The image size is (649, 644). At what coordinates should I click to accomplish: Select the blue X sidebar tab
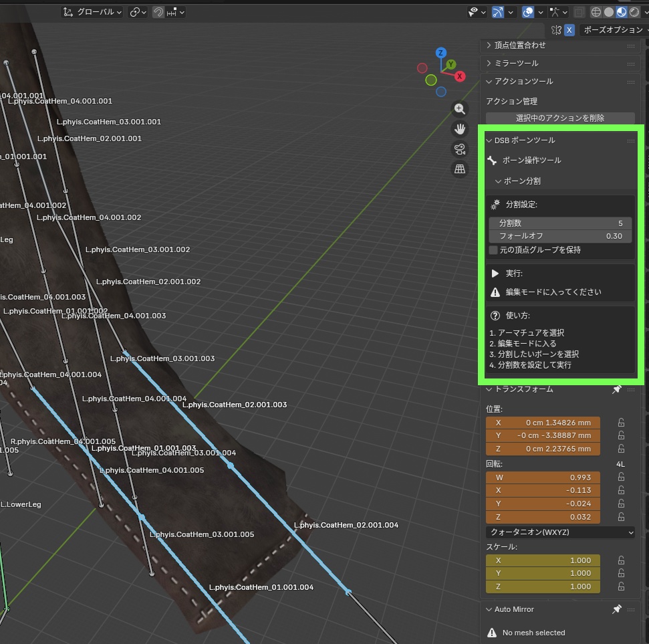pyautogui.click(x=571, y=30)
